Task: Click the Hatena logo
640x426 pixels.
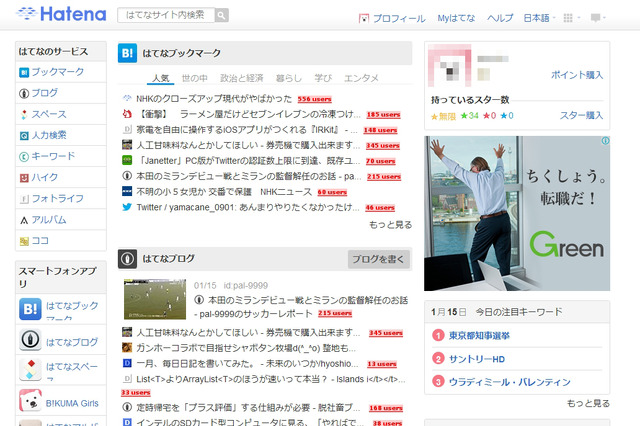Action: point(61,14)
